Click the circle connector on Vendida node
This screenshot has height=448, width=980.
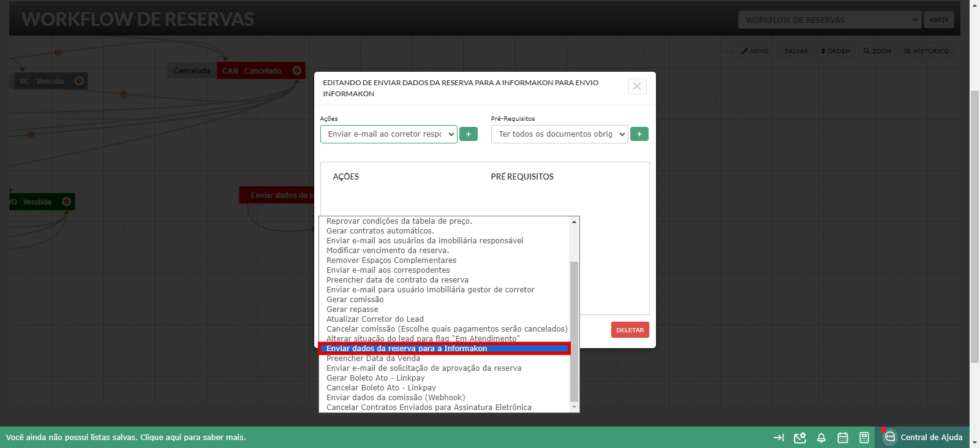pyautogui.click(x=67, y=202)
